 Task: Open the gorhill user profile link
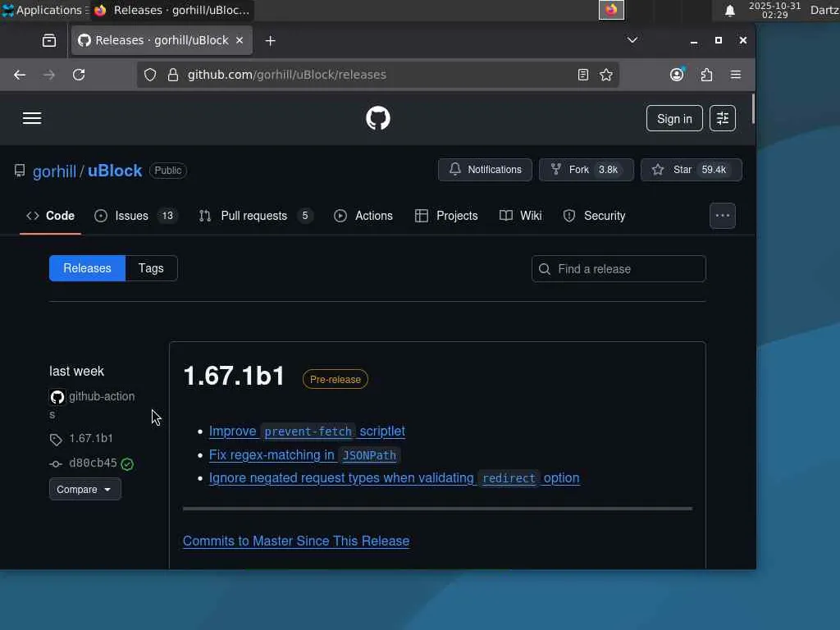pyautogui.click(x=54, y=171)
